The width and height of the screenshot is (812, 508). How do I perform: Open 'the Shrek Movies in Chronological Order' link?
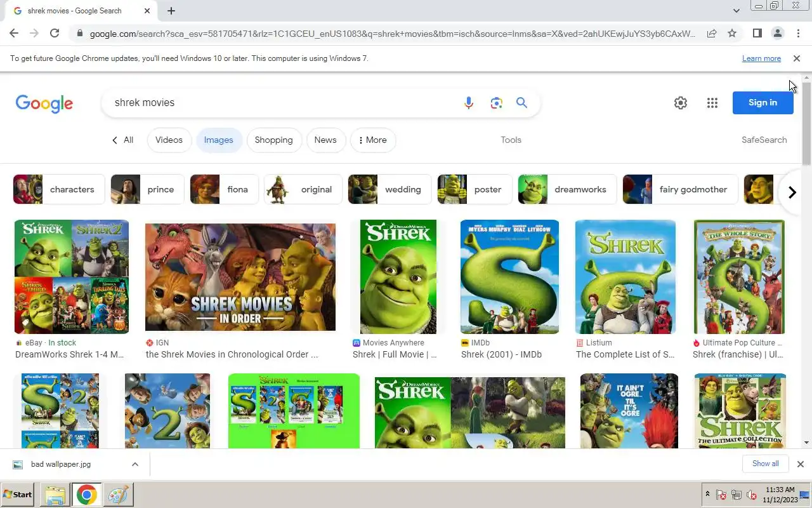[232, 355]
